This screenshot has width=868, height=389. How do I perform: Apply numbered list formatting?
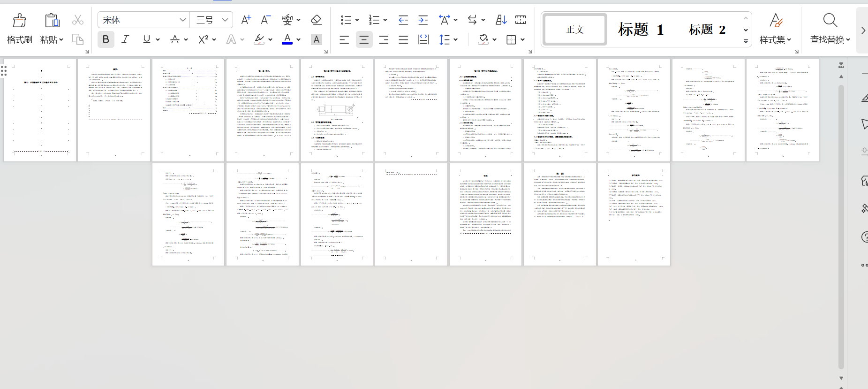(374, 20)
